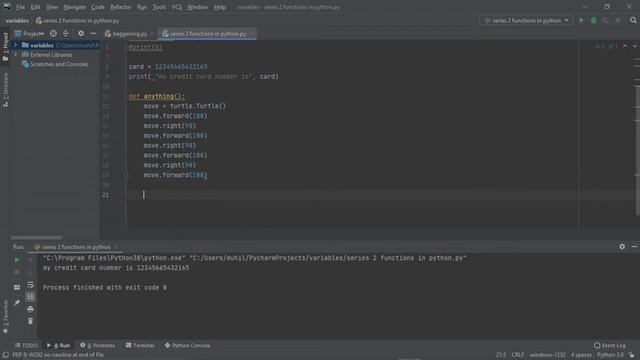Click the Collapse All icon in Project panel
Image resolution: width=640 pixels, height=360 pixels.
(x=66, y=33)
